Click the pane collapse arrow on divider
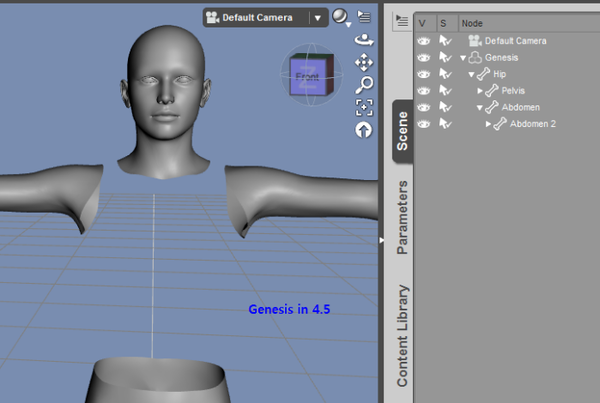 click(381, 240)
